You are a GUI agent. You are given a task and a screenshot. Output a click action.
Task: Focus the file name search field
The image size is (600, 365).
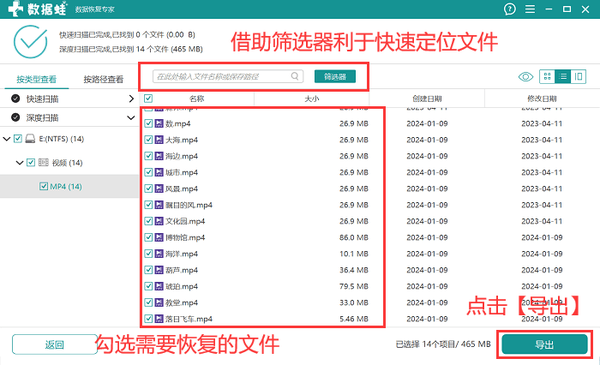pyautogui.click(x=228, y=76)
